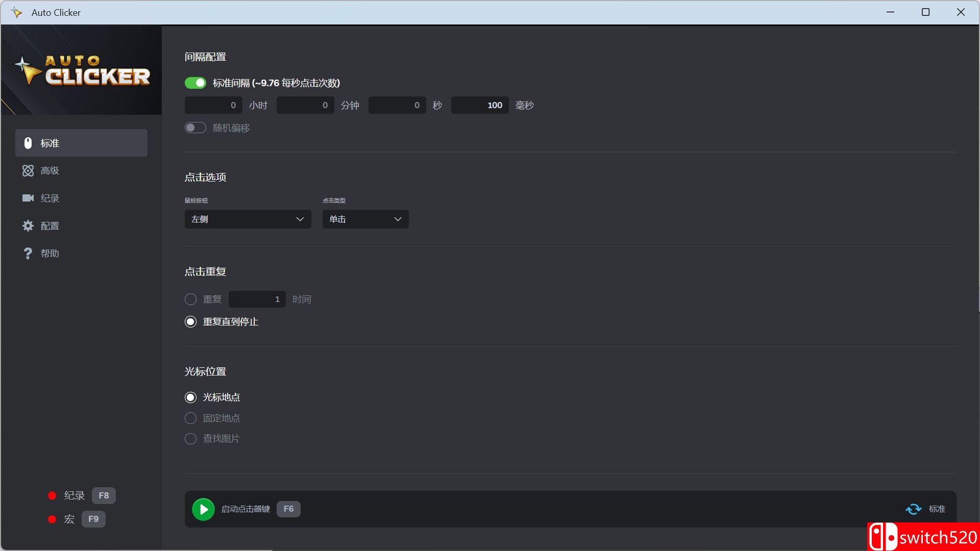
Task: Expand the 单击 click type dropdown
Action: pyautogui.click(x=365, y=219)
